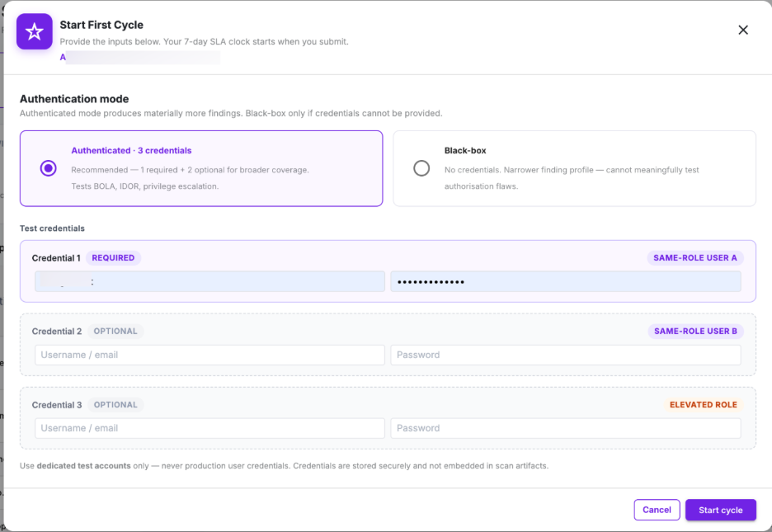Click Credential 2 username / email field
Viewport: 772px width, 532px height.
[209, 355]
